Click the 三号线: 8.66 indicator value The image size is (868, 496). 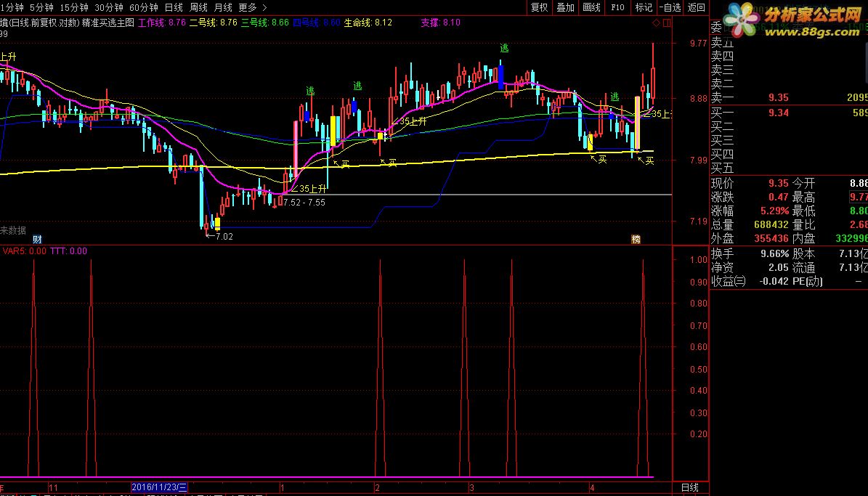[264, 23]
